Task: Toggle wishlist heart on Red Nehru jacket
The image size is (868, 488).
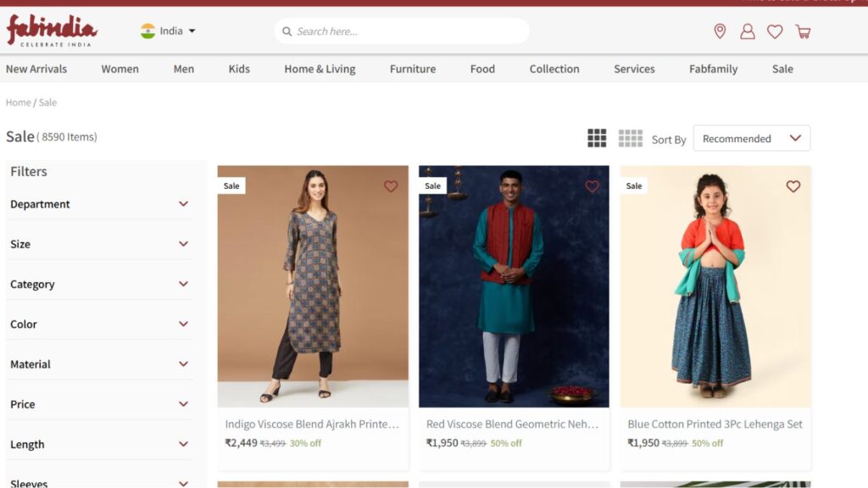Action: coord(592,186)
